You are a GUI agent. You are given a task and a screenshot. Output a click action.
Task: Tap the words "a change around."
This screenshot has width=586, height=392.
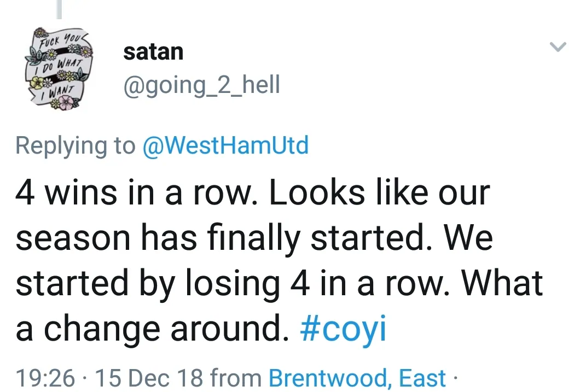click(x=150, y=329)
